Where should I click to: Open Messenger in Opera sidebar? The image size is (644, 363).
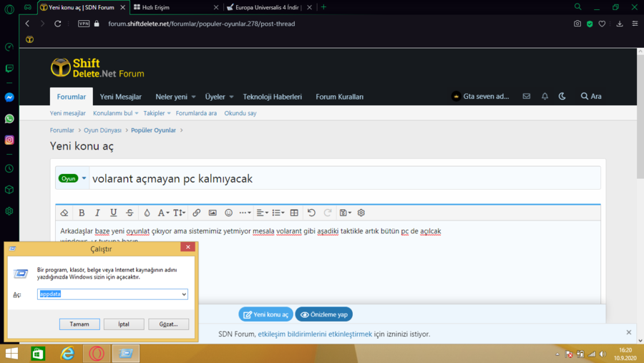point(9,97)
